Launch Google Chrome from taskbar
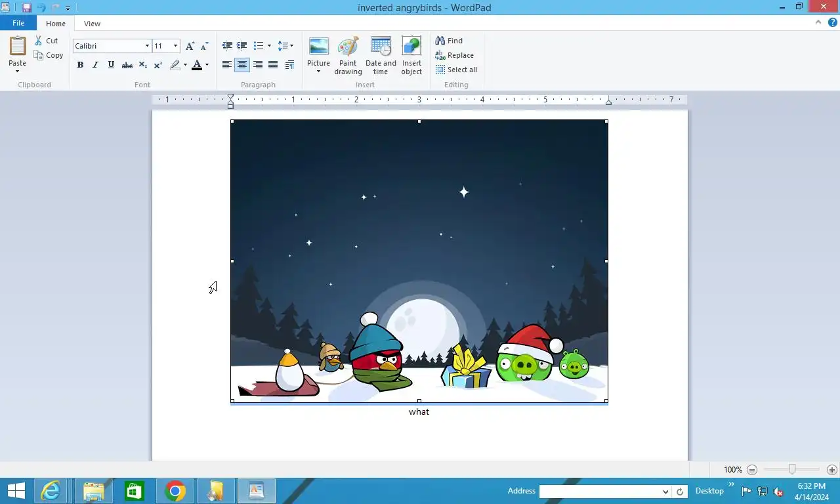The width and height of the screenshot is (840, 504). [175, 491]
